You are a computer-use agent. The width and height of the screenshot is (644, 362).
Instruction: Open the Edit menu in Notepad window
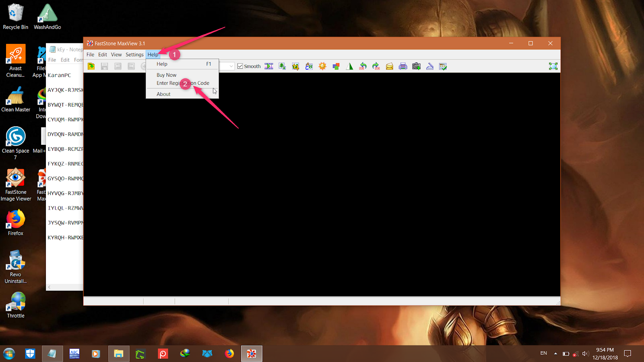click(x=65, y=60)
